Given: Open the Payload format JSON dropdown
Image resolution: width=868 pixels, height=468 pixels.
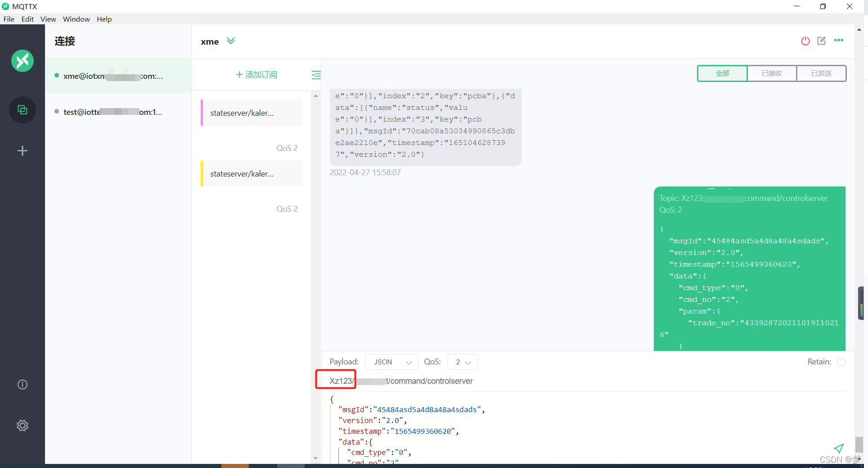Looking at the screenshot, I should (391, 362).
